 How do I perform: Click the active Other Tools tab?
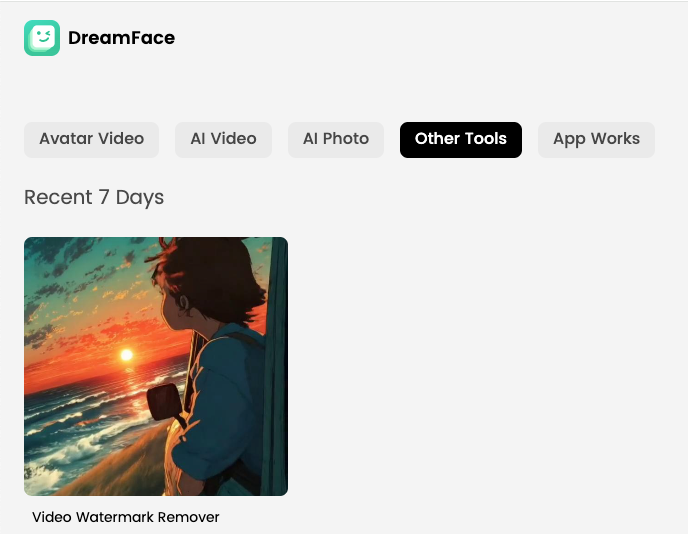460,139
